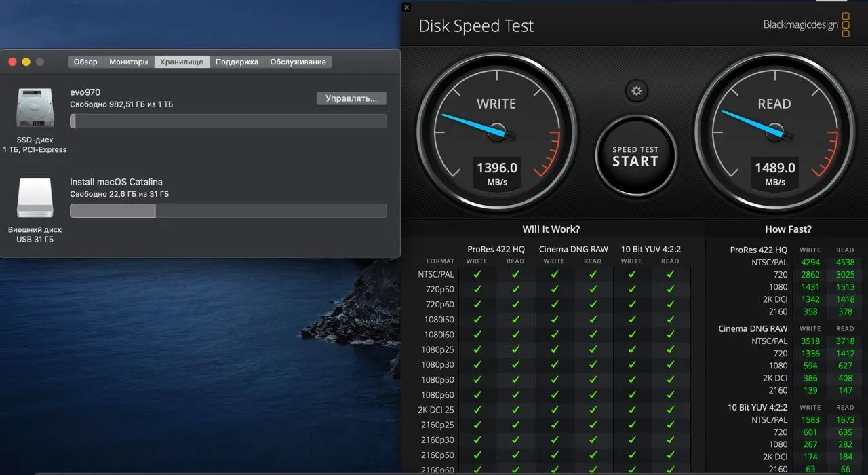Click the 'Install macOS Catalina' disk name
Screen dimensions: 868x475
click(x=116, y=182)
